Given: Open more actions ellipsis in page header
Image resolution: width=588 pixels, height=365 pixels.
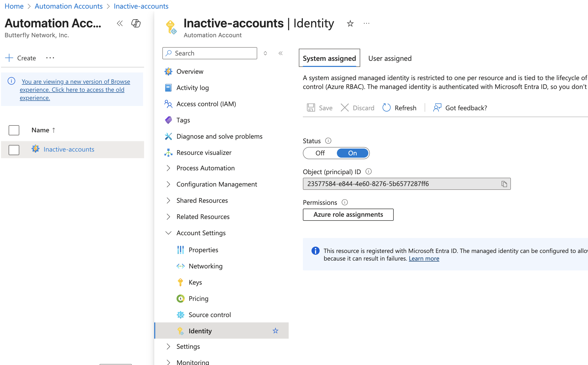Looking at the screenshot, I should pos(367,24).
